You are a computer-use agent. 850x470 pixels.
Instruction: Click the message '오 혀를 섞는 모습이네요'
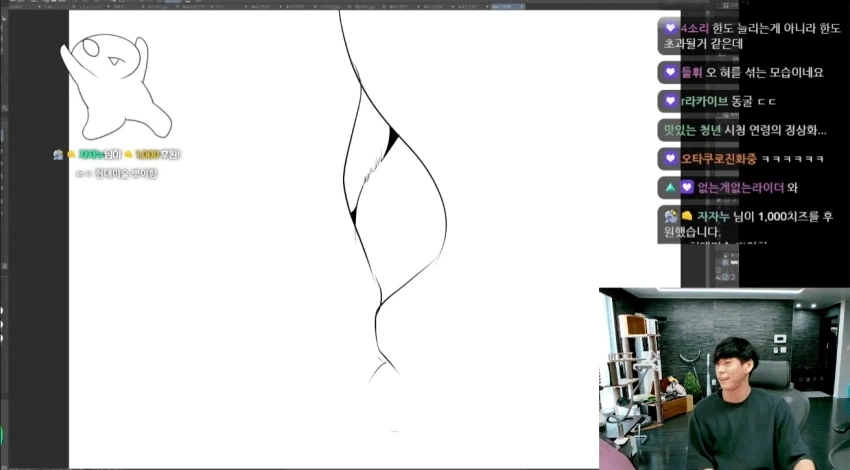pos(764,72)
